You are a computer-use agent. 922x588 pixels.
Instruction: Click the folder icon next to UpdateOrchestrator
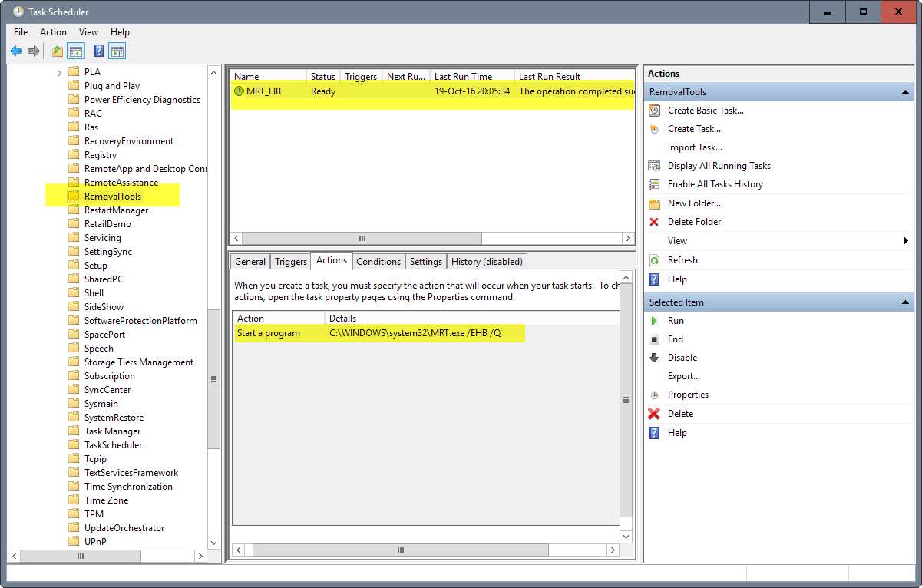pyautogui.click(x=74, y=528)
